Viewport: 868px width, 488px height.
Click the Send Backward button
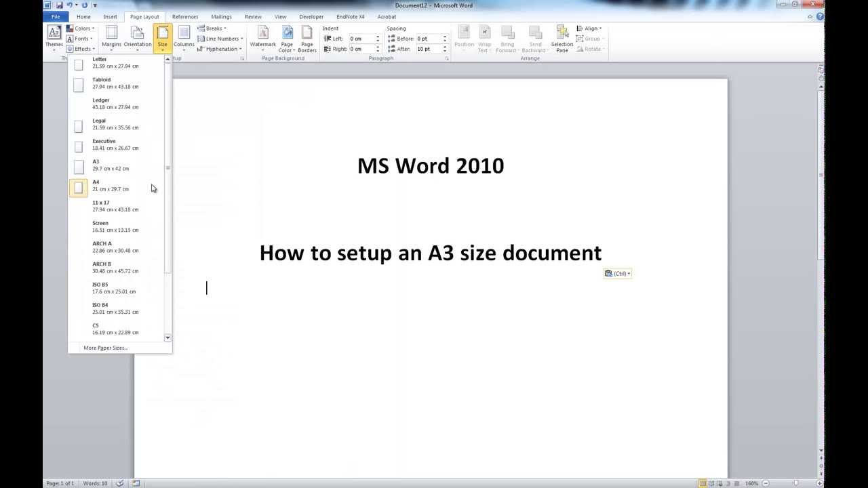[534, 39]
